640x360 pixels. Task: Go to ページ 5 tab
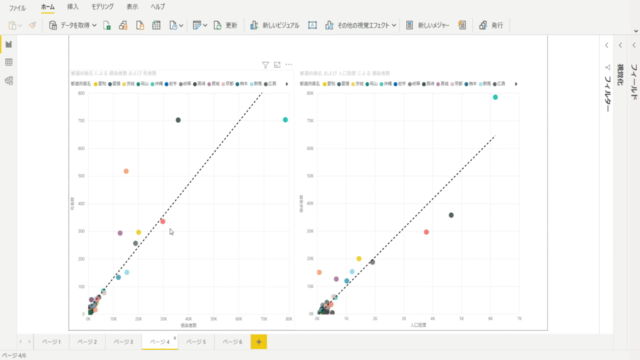196,342
